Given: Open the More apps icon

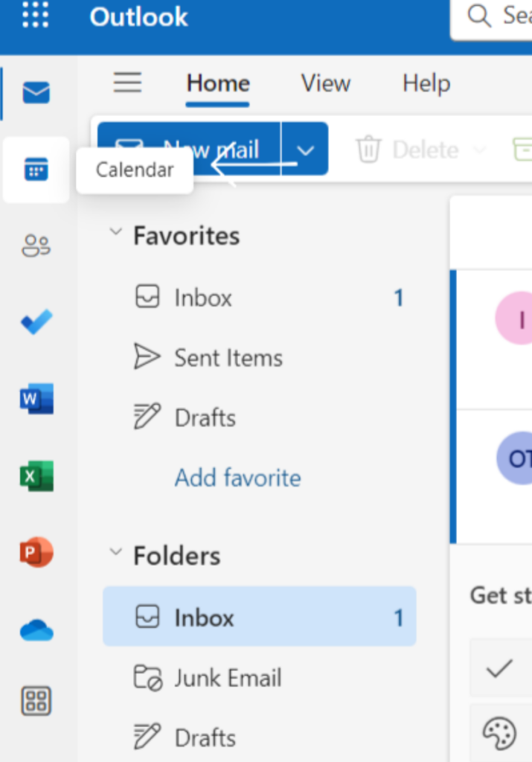Looking at the screenshot, I should click(x=36, y=701).
